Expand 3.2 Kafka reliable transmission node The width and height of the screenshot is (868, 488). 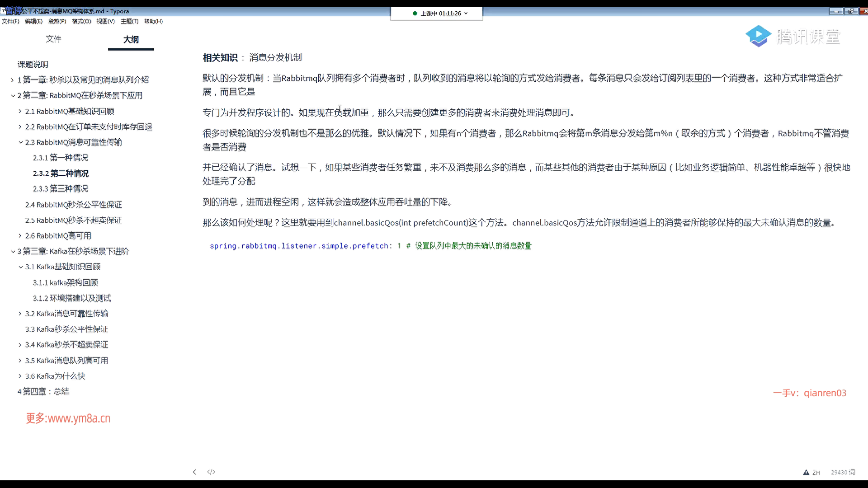coord(20,314)
